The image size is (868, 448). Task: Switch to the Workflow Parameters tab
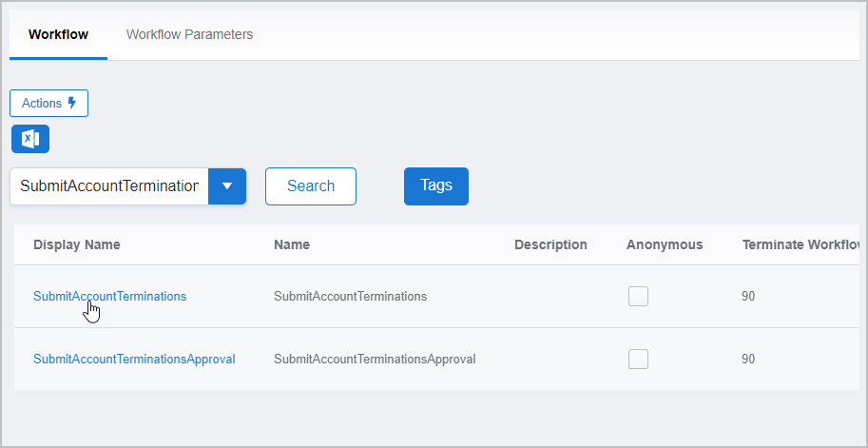(189, 34)
